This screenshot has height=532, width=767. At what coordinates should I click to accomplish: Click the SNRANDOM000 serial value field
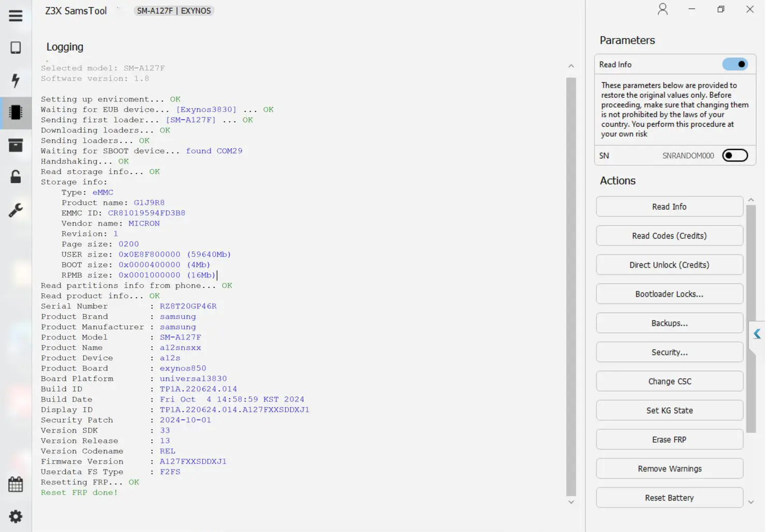(688, 156)
